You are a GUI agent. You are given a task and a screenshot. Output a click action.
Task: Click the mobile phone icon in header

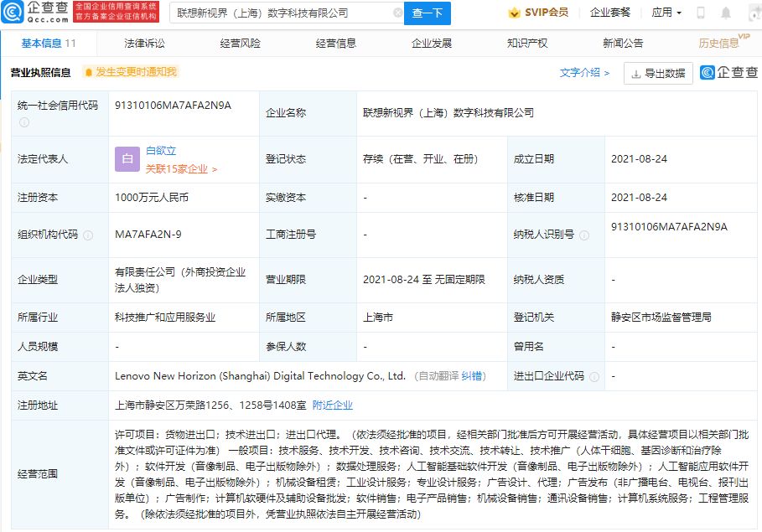tap(701, 13)
